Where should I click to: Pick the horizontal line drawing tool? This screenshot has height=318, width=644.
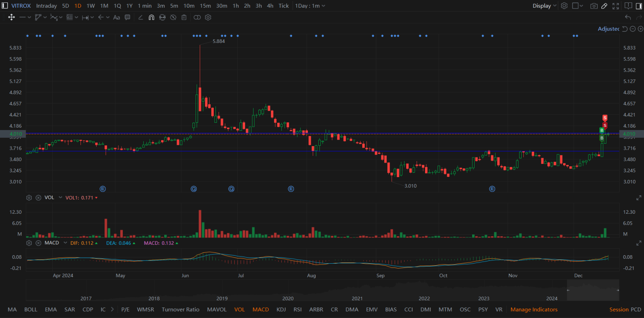(x=23, y=17)
